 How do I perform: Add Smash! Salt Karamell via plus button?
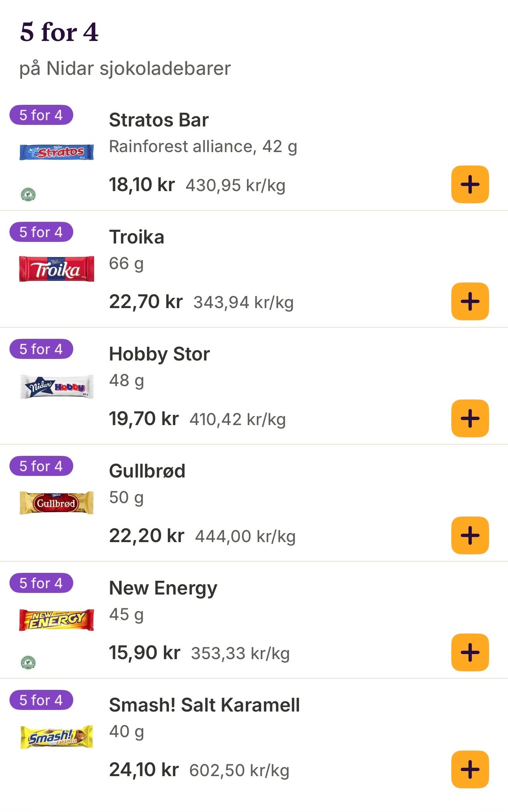point(470,769)
